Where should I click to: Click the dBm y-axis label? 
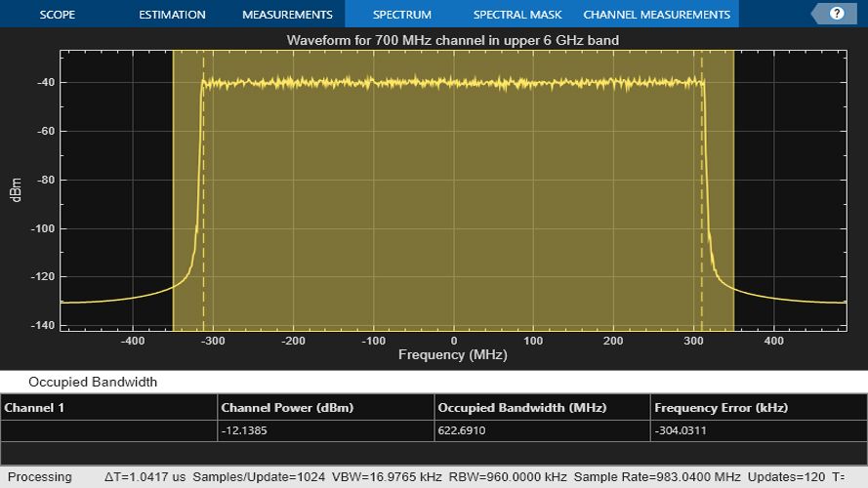click(x=17, y=191)
